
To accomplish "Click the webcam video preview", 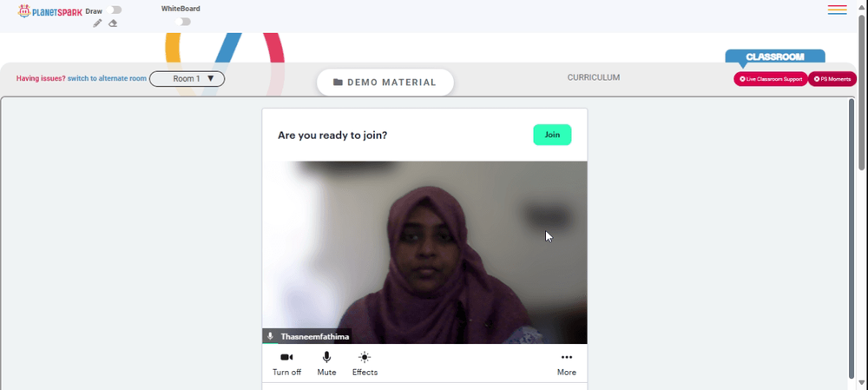I will click(x=424, y=252).
